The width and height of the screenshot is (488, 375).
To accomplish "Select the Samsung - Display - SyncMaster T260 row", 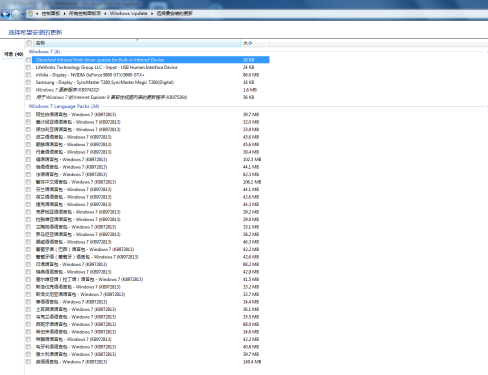I will coord(105,82).
